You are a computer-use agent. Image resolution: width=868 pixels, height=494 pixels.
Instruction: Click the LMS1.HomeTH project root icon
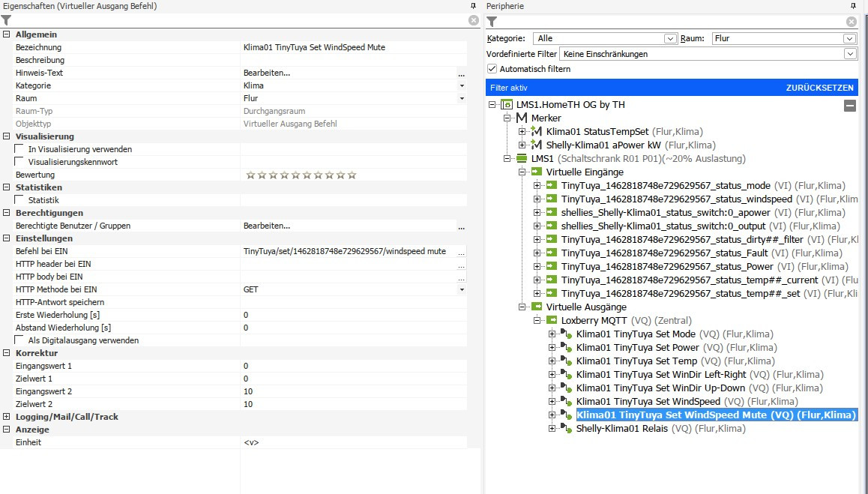click(x=507, y=105)
